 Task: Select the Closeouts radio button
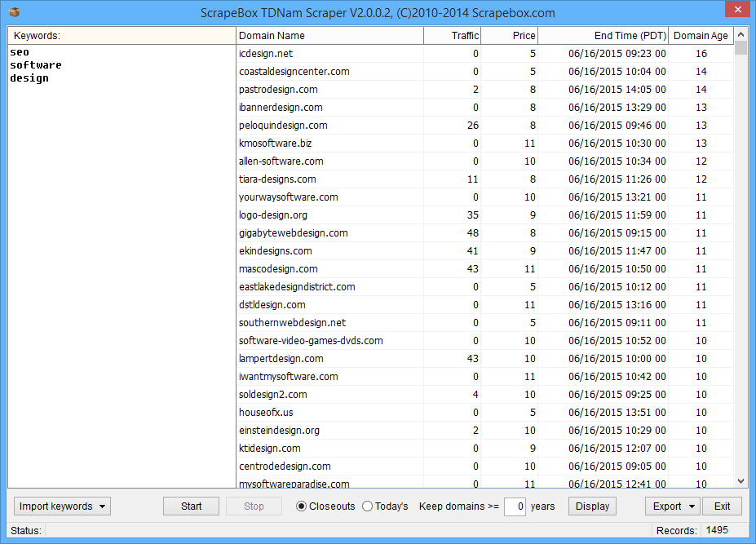coord(302,506)
